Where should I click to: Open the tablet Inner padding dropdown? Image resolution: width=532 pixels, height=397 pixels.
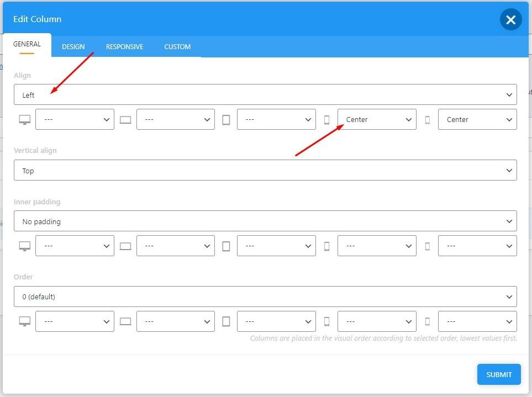pos(276,246)
